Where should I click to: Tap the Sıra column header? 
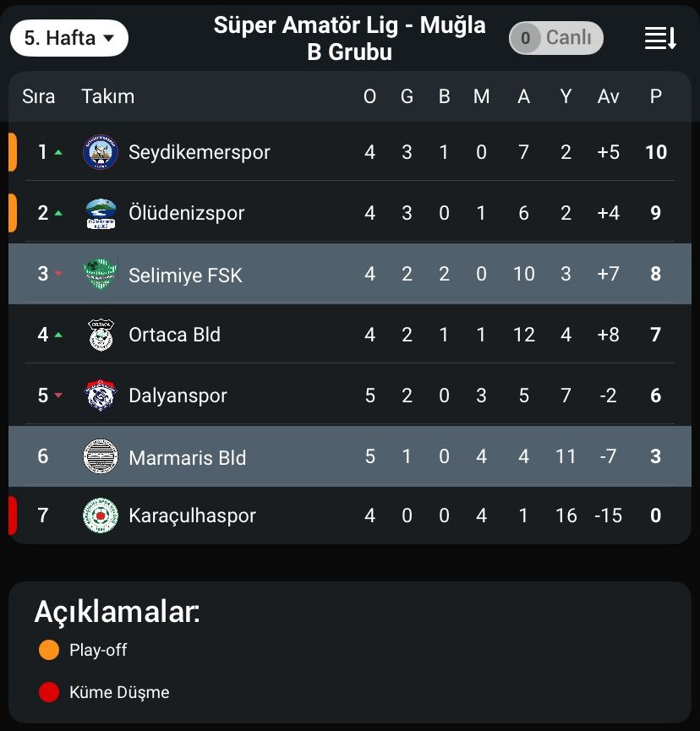tap(38, 96)
